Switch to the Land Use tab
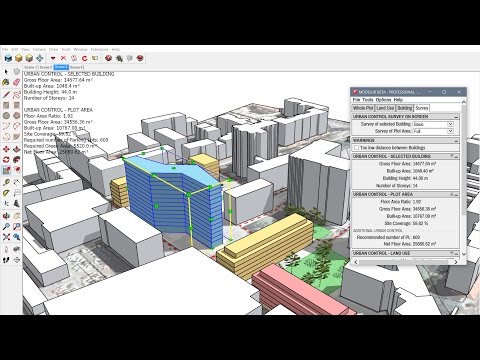 [385, 108]
